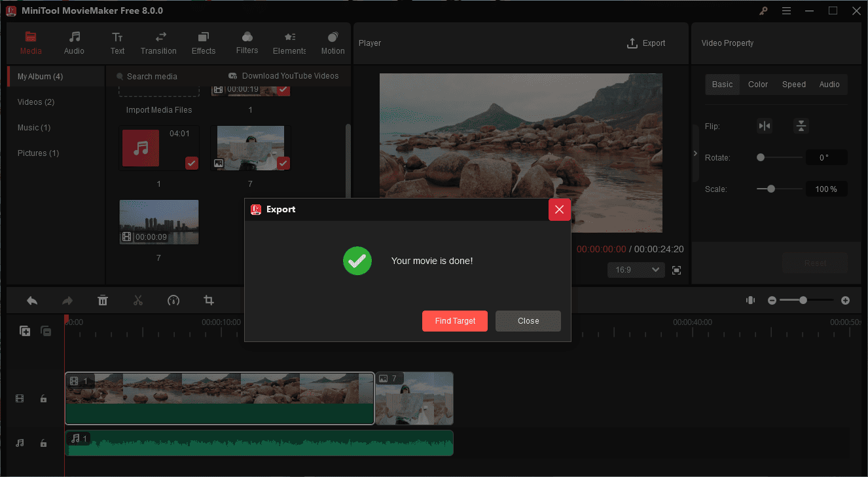Open the 16:9 aspect ratio dropdown

pos(636,270)
